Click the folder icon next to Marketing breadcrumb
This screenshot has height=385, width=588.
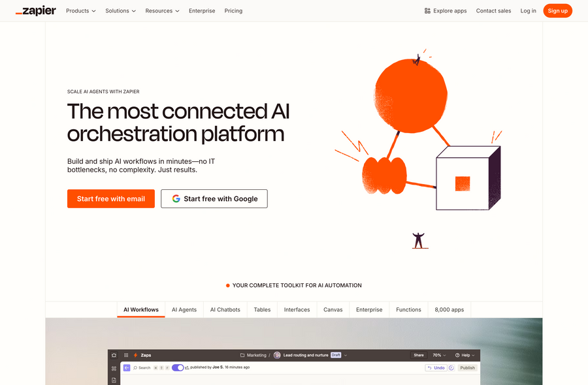click(x=242, y=354)
